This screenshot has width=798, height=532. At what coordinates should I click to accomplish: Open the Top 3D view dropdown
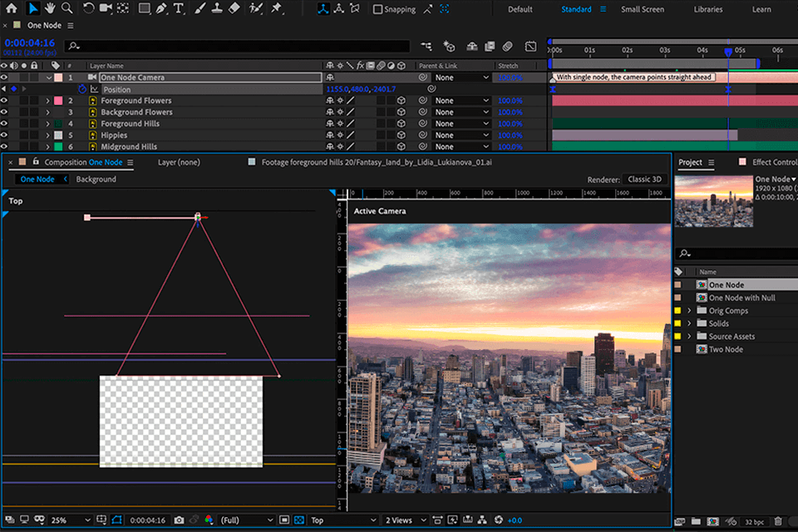point(343,520)
